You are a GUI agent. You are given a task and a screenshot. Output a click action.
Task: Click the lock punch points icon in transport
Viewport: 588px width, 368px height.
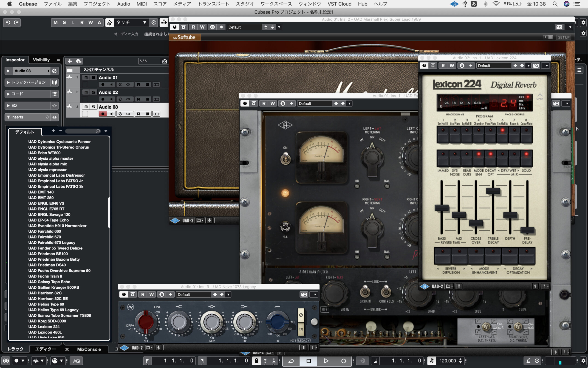256,360
